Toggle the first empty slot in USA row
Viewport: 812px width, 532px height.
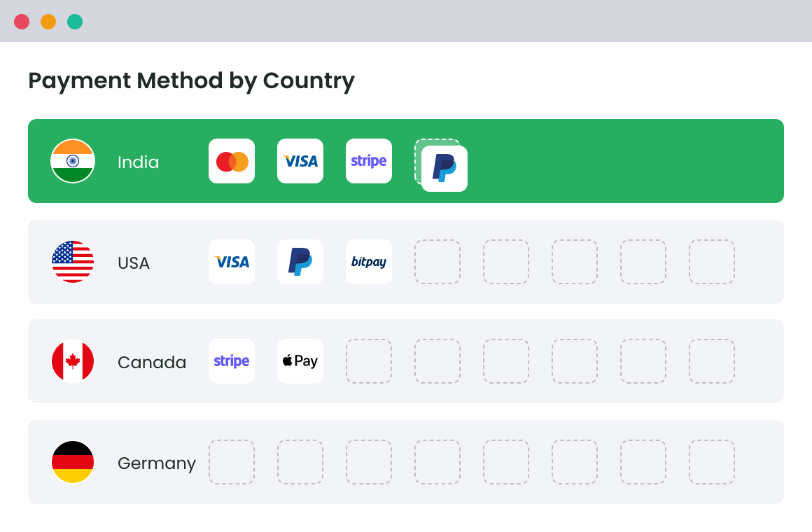tap(437, 262)
